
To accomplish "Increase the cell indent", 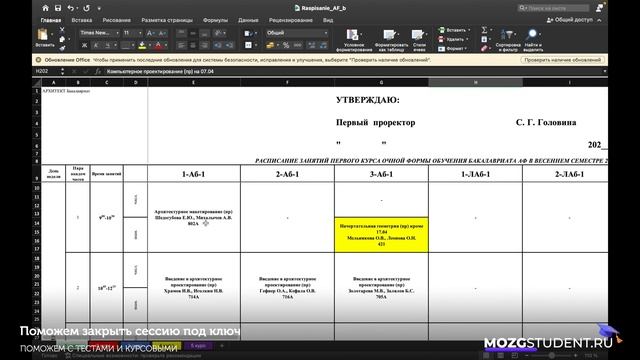I will [x=229, y=45].
